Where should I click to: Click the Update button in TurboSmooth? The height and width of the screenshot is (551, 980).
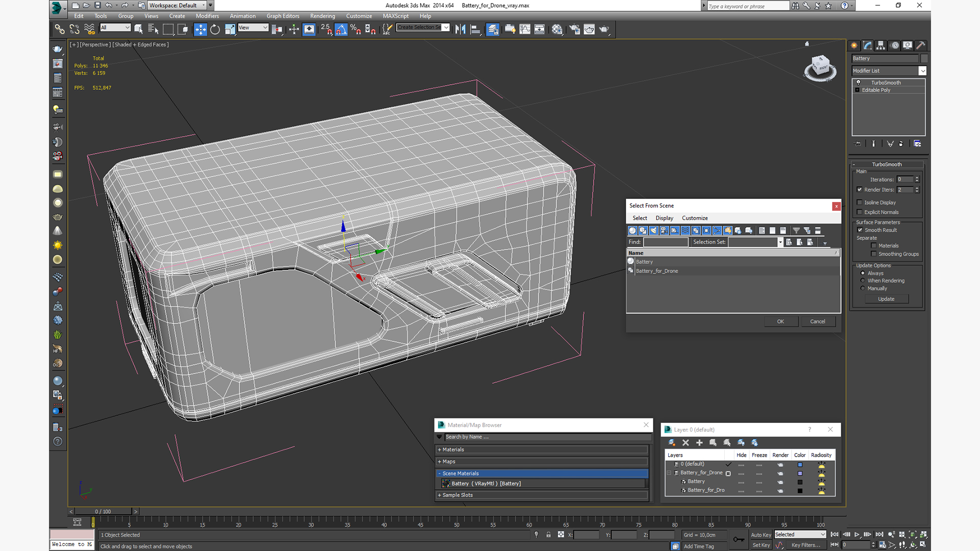tap(886, 299)
